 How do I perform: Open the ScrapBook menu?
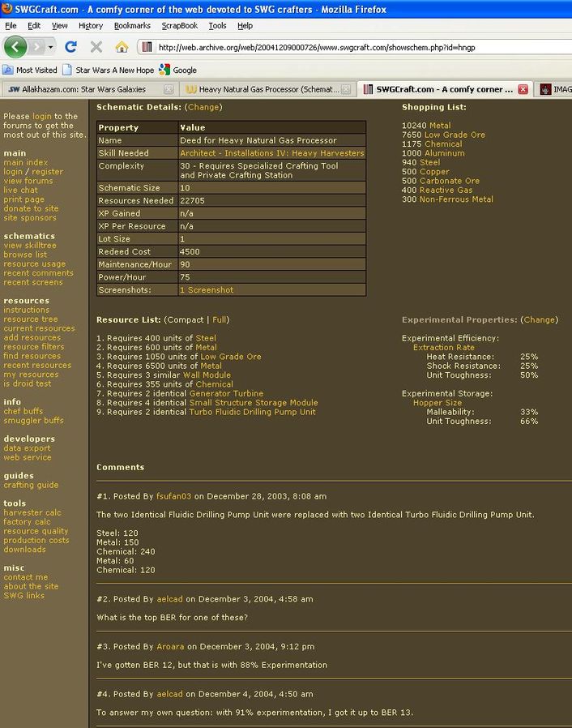(x=179, y=25)
